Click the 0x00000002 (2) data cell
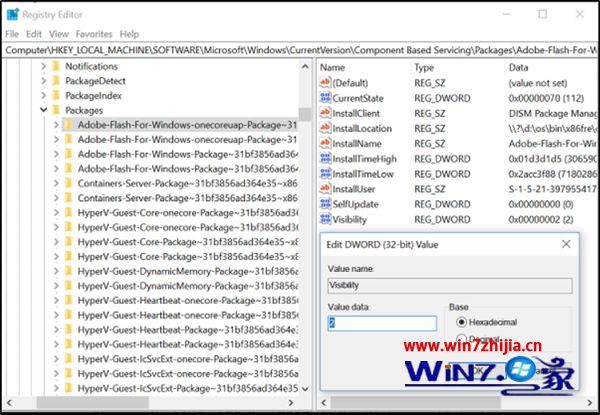Viewport: 600px width, 415px height. 541,220
